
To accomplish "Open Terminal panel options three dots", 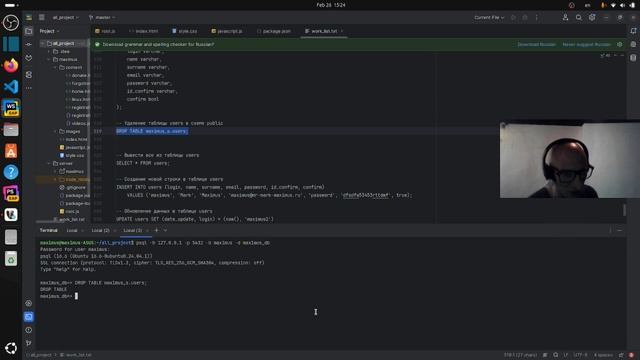I will 610,231.
